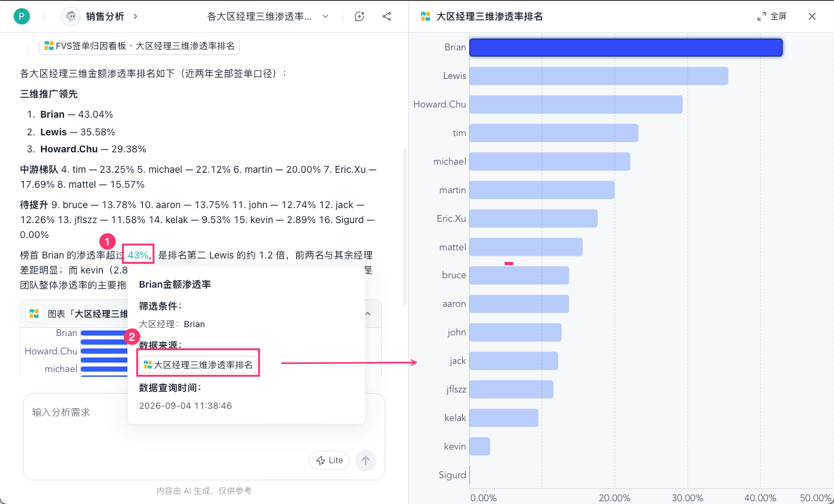Click the 内容由 AI 生成，仅供参考 disclaimer
Screen dimensions: 834x504
click(x=204, y=490)
